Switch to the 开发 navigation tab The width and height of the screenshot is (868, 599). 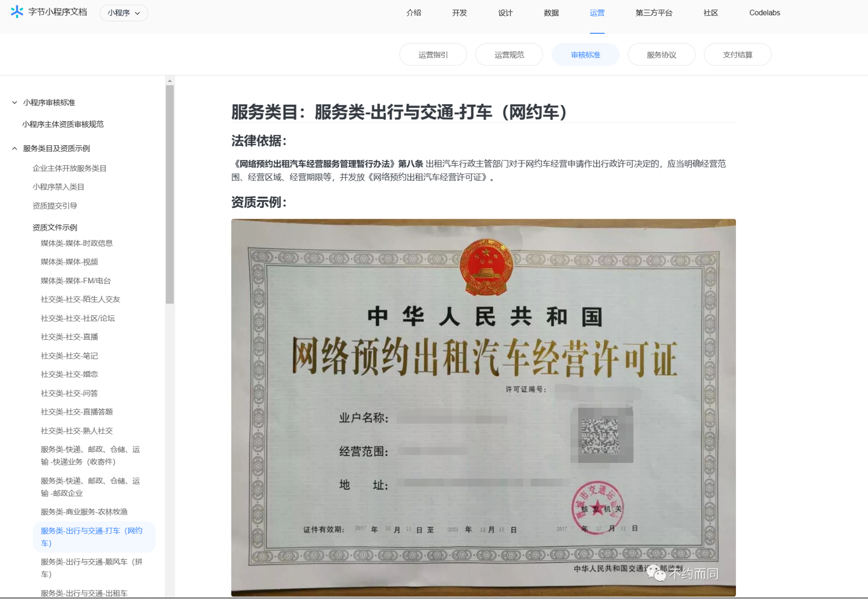(x=459, y=13)
